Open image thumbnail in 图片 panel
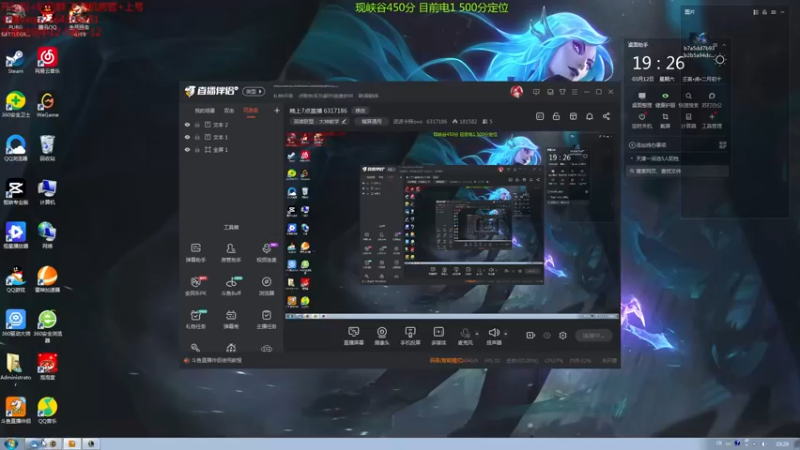Image resolution: width=800 pixels, height=450 pixels. pos(697,45)
